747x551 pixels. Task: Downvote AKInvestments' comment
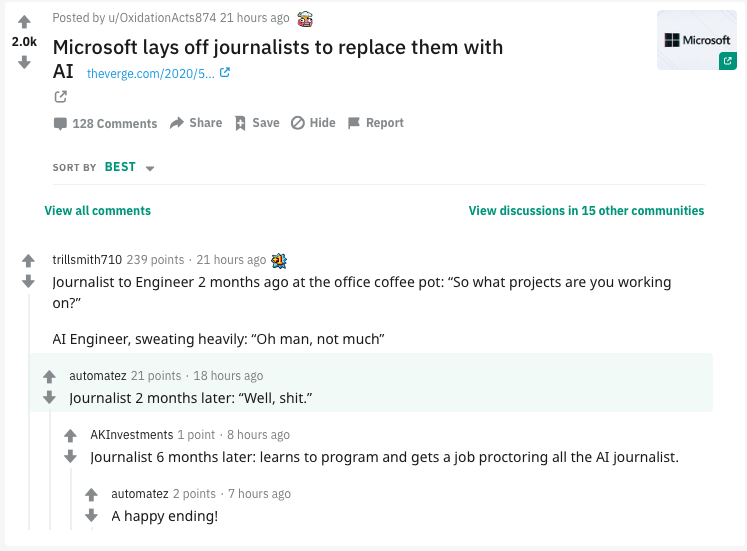[x=70, y=456]
